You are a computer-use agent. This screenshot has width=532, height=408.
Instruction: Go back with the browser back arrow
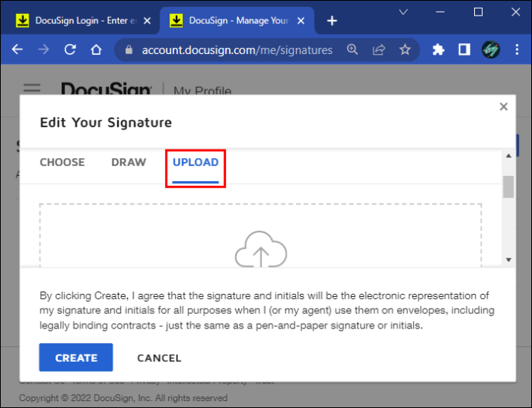pos(17,49)
